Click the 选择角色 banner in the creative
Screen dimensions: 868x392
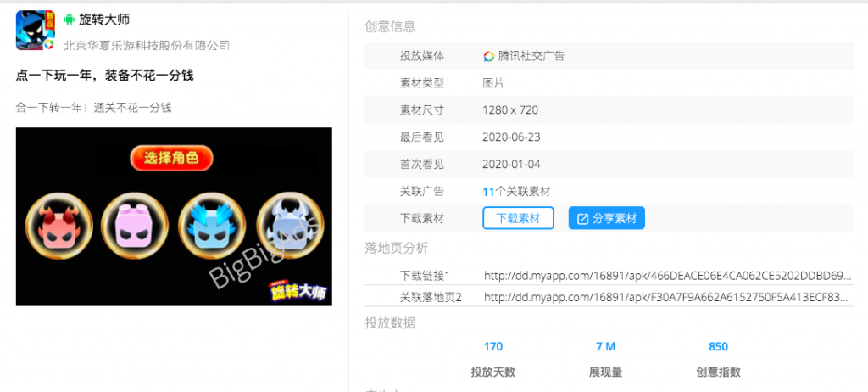171,158
